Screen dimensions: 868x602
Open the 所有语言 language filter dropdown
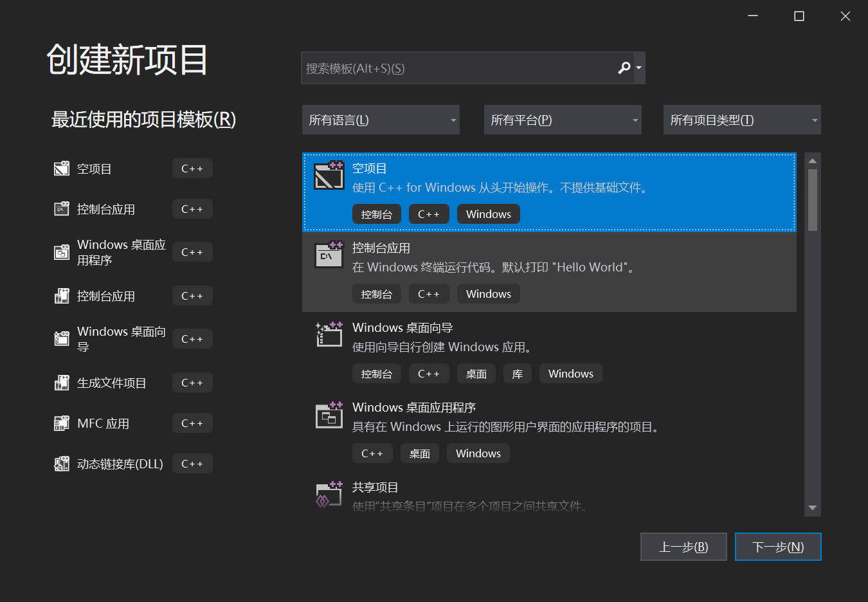(x=381, y=120)
